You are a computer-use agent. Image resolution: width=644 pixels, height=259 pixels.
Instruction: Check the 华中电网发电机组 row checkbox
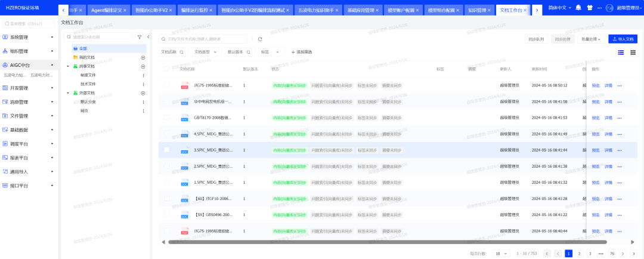point(166,101)
